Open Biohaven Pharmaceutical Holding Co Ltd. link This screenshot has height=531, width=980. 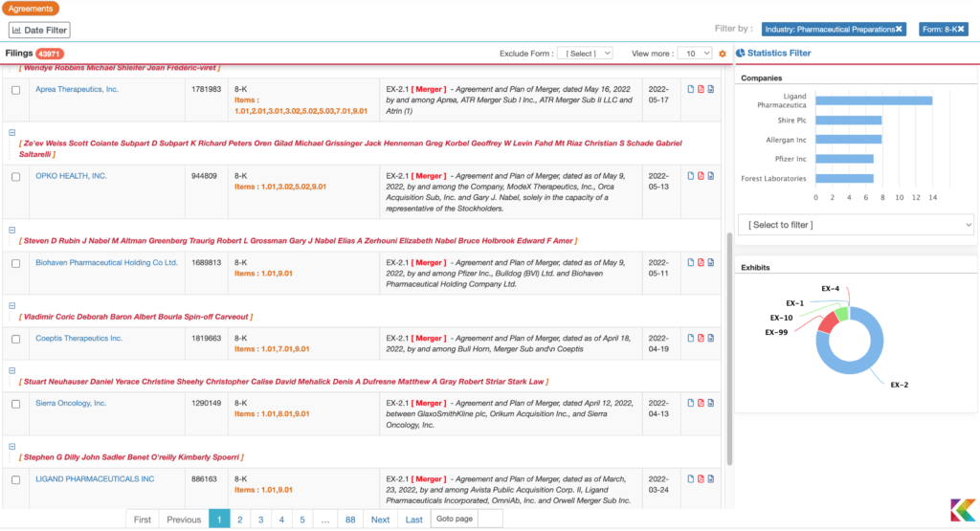tap(106, 262)
